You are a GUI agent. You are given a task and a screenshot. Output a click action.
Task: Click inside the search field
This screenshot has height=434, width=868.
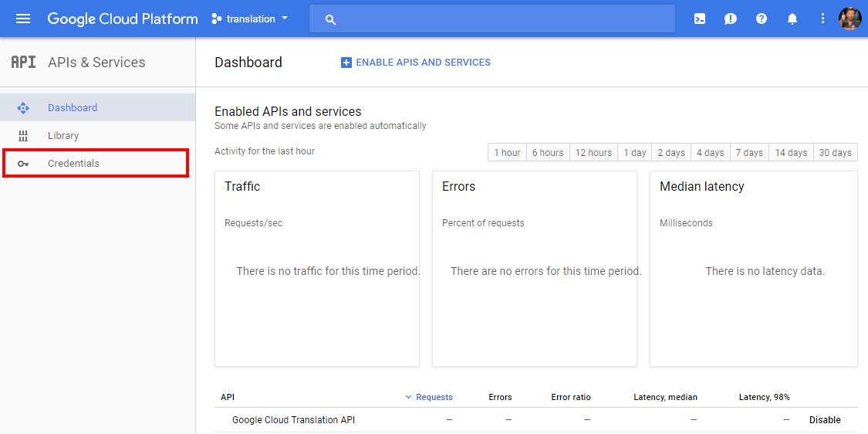(x=492, y=19)
